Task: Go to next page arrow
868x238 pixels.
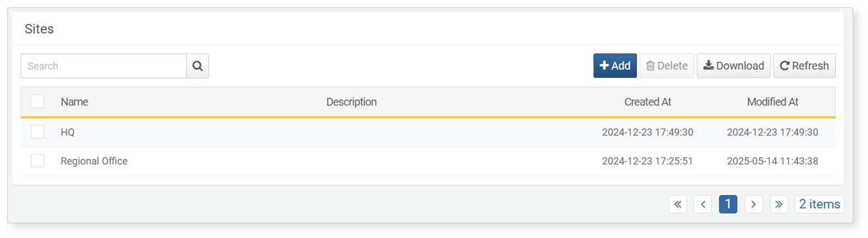Action: [x=754, y=204]
